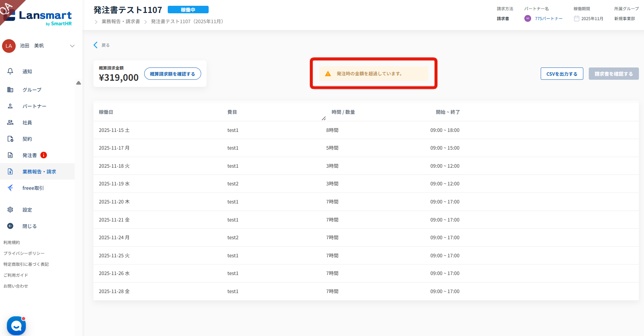Collapse the sidebar with 閉じる
The width and height of the screenshot is (644, 336).
click(x=30, y=226)
